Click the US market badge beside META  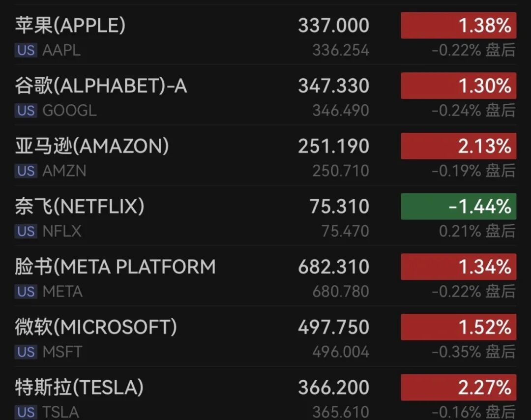[x=26, y=292]
